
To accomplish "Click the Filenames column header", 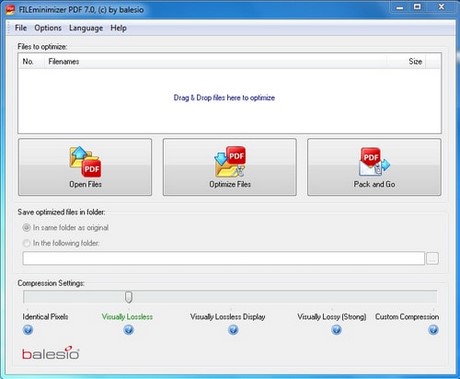I will click(x=216, y=61).
